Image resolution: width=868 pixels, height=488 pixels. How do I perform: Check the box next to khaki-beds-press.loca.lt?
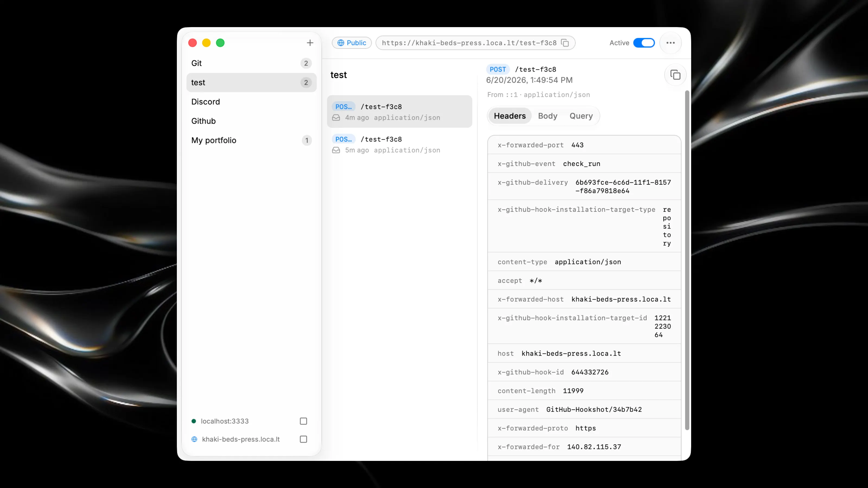pyautogui.click(x=303, y=439)
